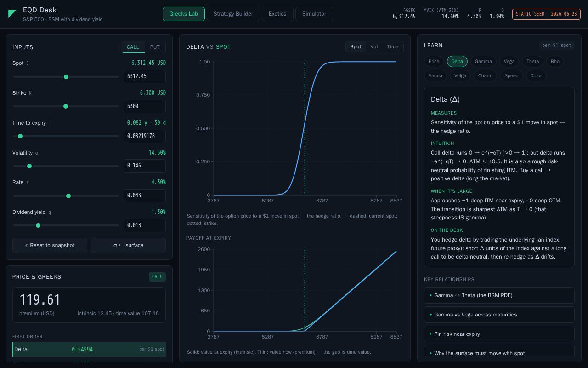
Task: Expand Gamma vs Vega across maturities
Action: click(499, 315)
